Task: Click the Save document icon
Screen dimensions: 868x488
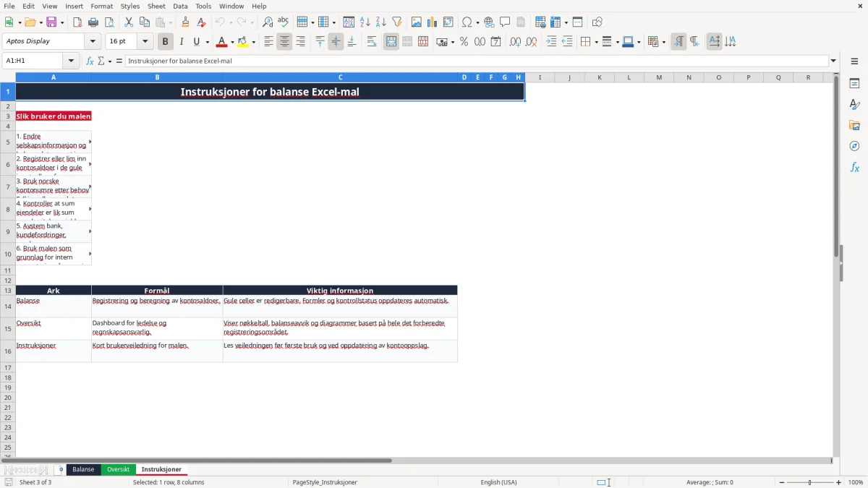Action: 51,22
